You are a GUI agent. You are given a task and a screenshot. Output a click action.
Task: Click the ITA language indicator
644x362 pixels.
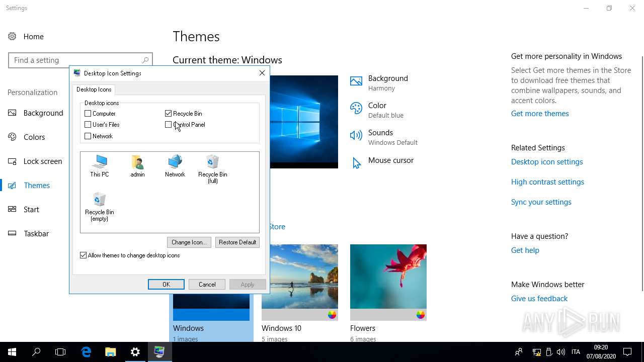click(576, 352)
